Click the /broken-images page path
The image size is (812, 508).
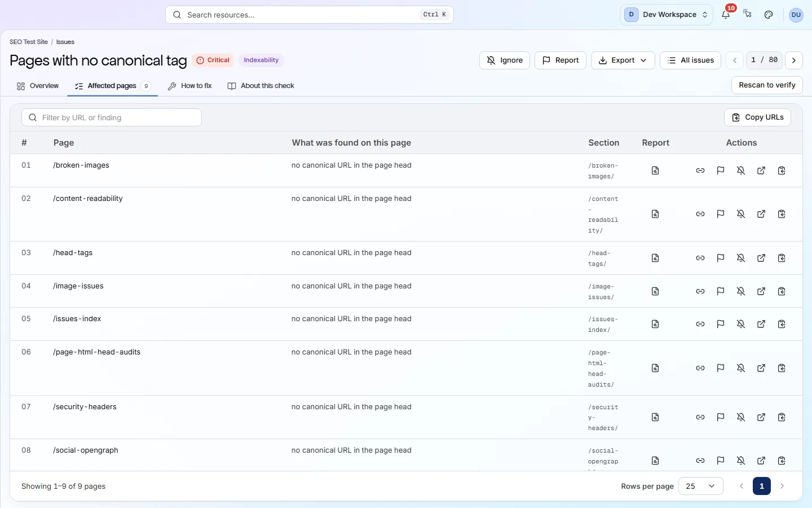coord(81,165)
